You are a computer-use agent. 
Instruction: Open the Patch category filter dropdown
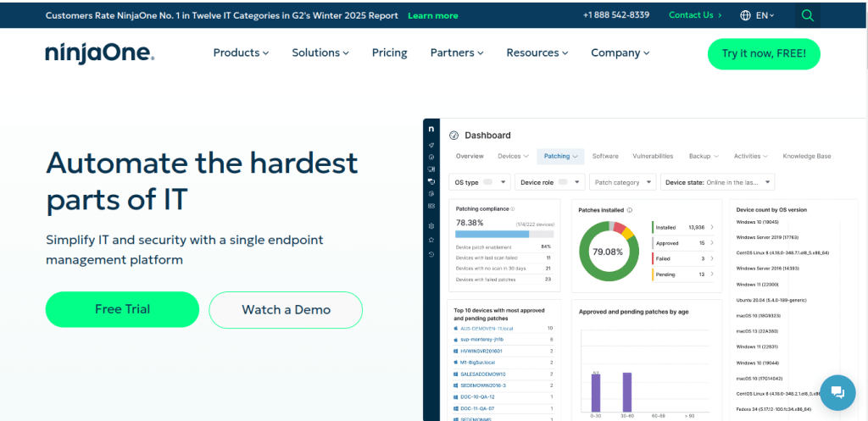[623, 182]
